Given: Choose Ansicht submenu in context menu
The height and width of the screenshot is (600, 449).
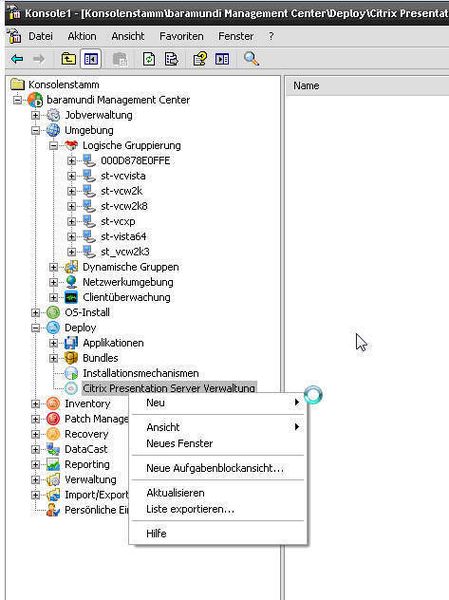Looking at the screenshot, I should [x=218, y=427].
